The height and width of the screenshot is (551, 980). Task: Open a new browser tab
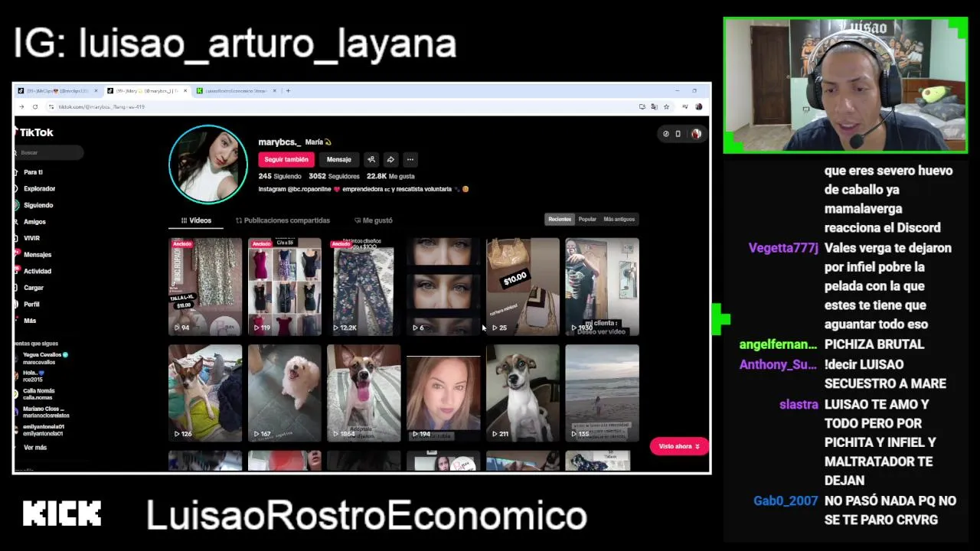point(288,91)
